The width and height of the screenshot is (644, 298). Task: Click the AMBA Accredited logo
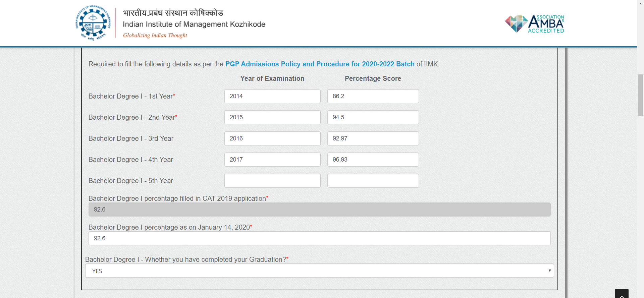[535, 24]
